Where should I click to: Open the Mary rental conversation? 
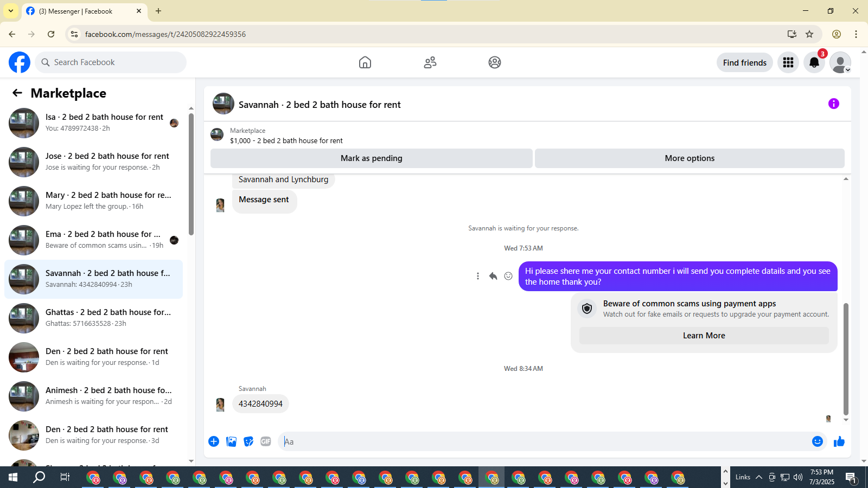point(94,201)
